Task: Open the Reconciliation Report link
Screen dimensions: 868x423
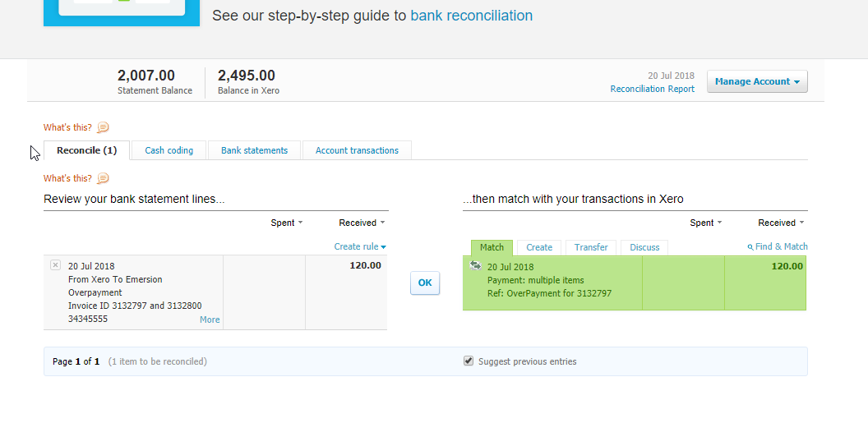Action: click(652, 89)
